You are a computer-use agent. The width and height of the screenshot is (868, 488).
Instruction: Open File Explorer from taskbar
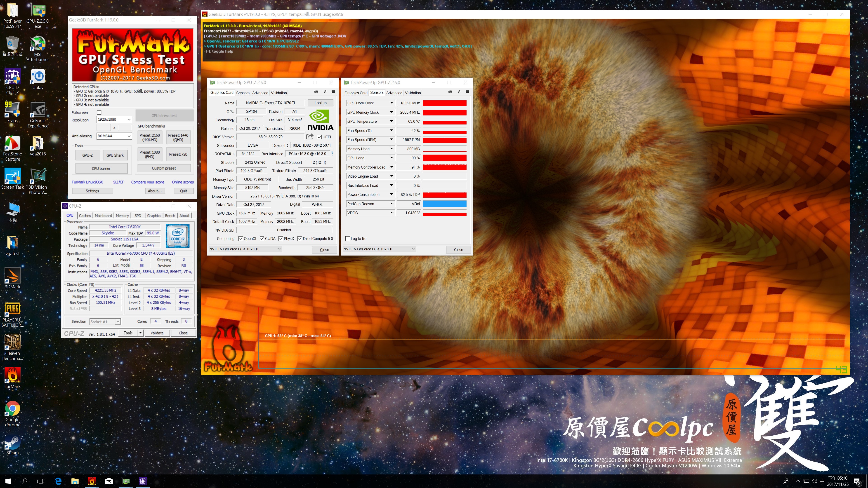pyautogui.click(x=75, y=481)
